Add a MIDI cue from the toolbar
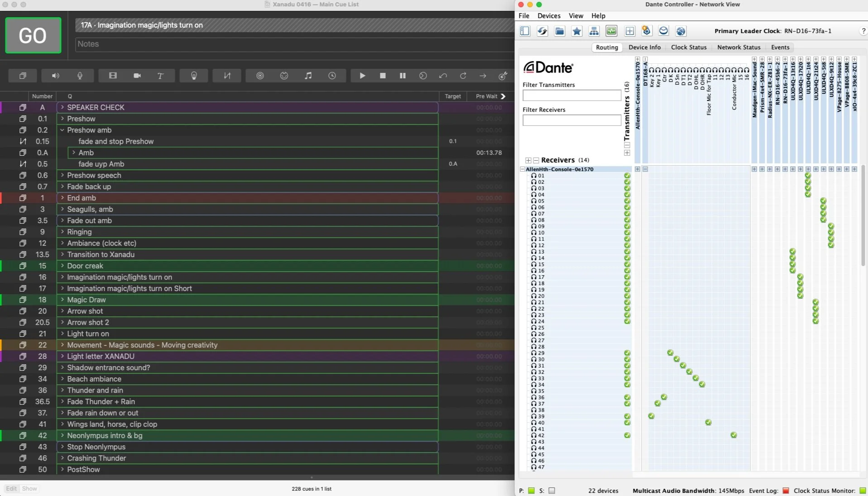This screenshot has height=496, width=868. click(x=284, y=76)
